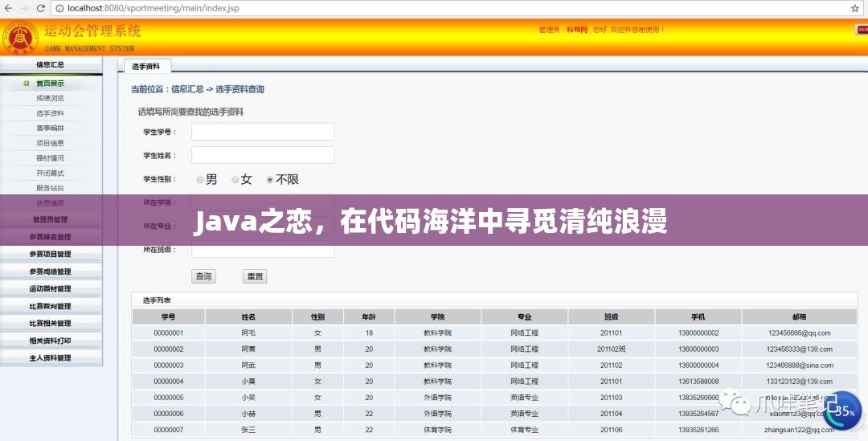
Task: Select the 不限 gender radio button
Action: click(x=269, y=180)
